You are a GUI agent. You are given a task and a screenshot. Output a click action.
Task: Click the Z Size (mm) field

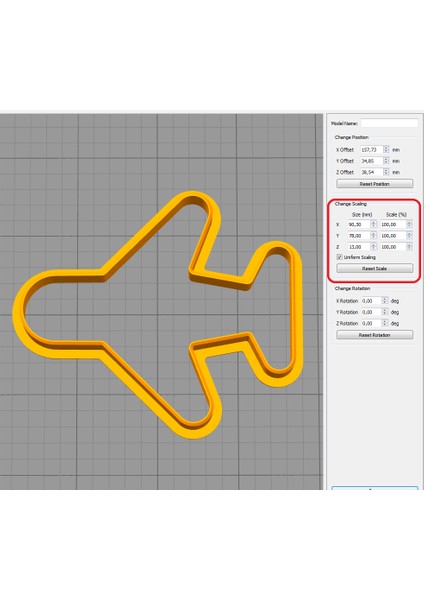click(359, 247)
